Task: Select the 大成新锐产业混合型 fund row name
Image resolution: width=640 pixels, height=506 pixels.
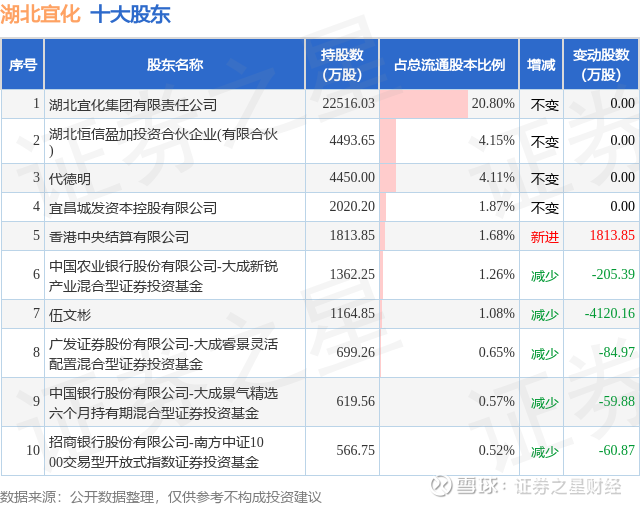Action: pyautogui.click(x=163, y=276)
